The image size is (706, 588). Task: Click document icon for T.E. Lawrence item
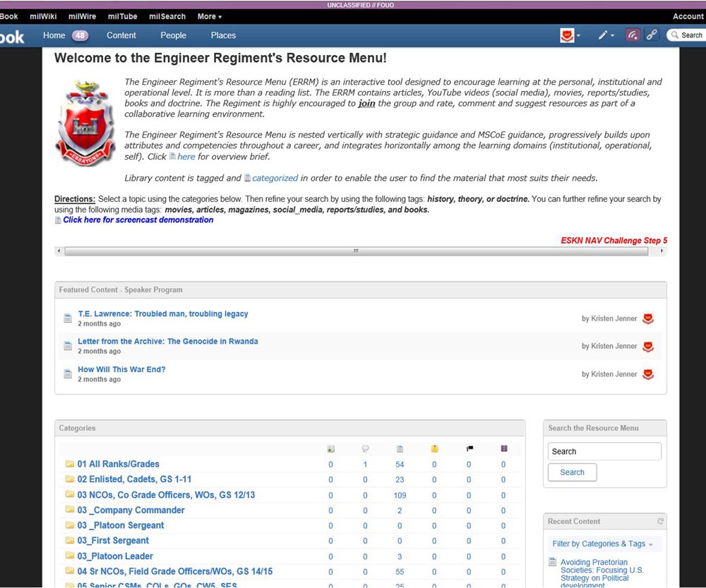coord(68,318)
